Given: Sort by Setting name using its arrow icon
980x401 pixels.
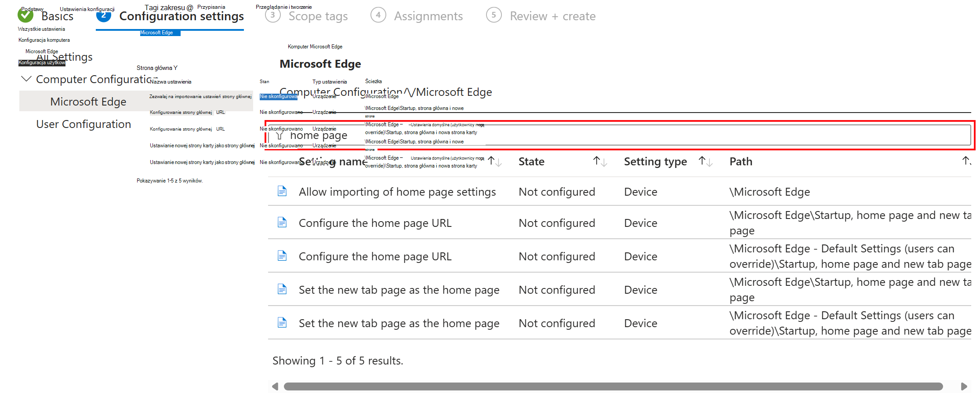Looking at the screenshot, I should [495, 161].
